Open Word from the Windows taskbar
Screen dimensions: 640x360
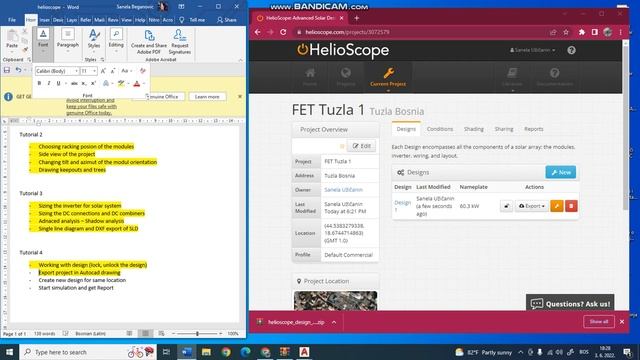tap(187, 352)
